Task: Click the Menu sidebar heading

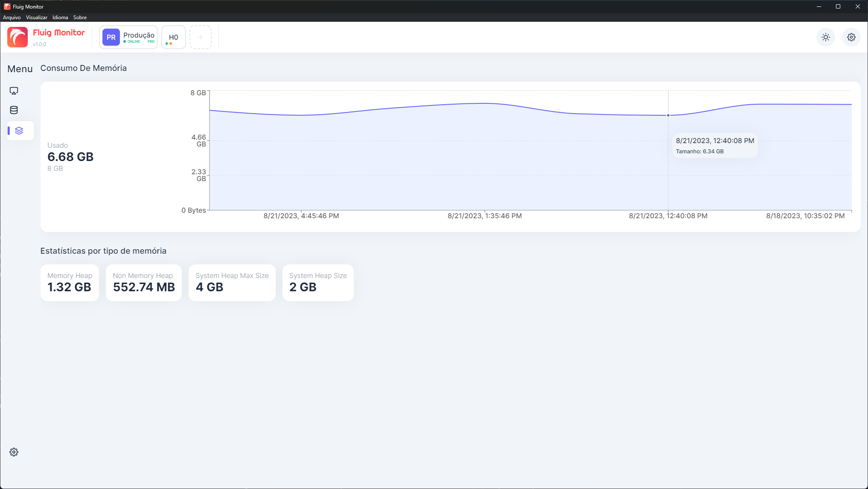Action: (x=20, y=69)
